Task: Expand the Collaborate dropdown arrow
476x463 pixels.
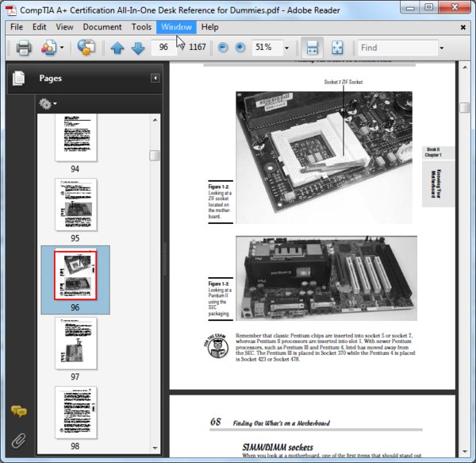Action: click(62, 48)
